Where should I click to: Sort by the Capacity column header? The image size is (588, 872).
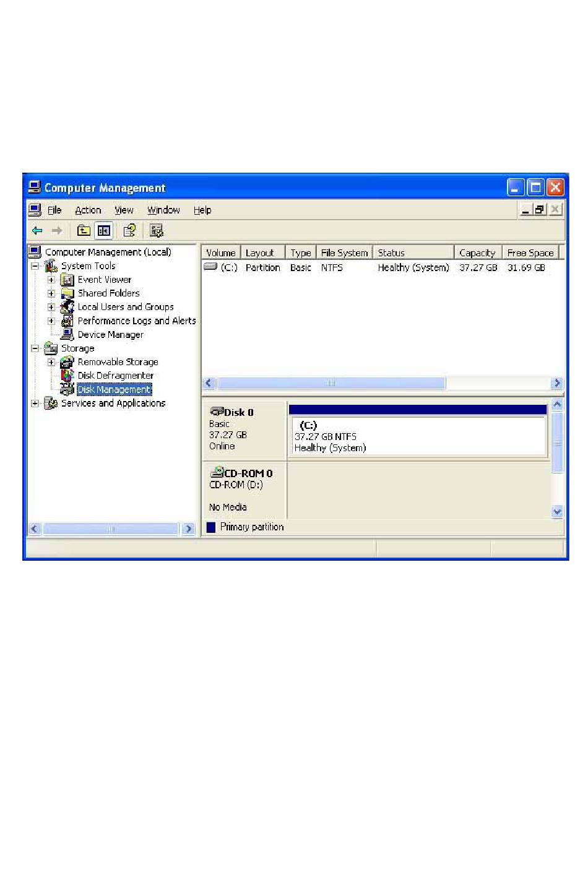[477, 253]
